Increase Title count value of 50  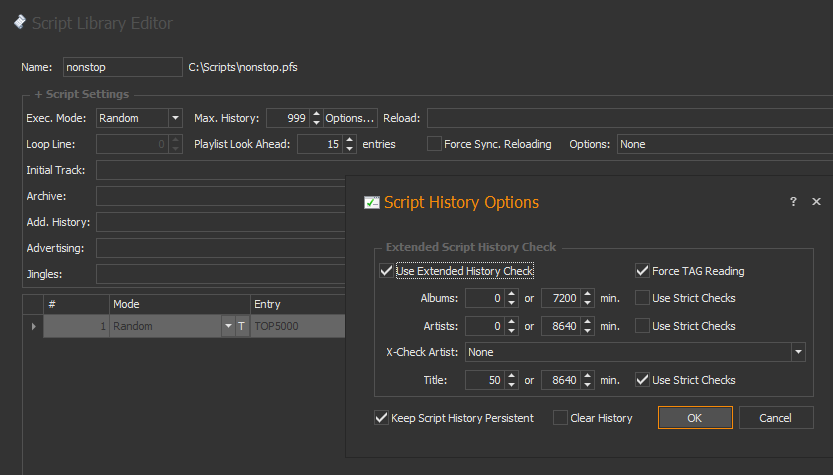tap(511, 376)
